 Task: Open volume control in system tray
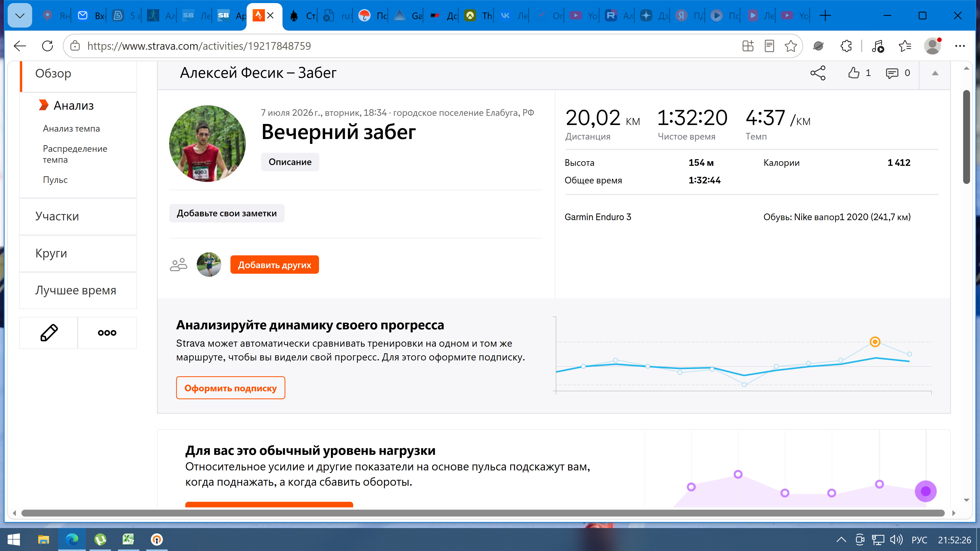(896, 540)
